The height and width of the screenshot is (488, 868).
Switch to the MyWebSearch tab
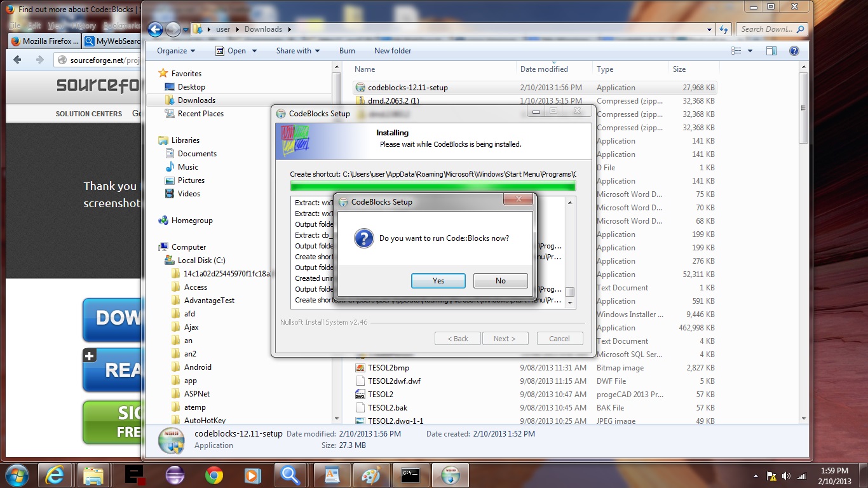(x=112, y=41)
